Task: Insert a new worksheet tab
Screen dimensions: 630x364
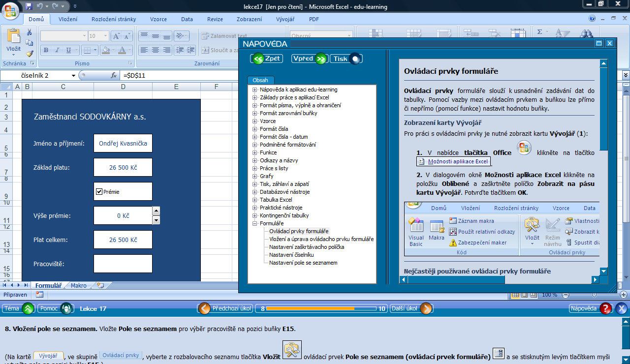Action: click(x=100, y=285)
